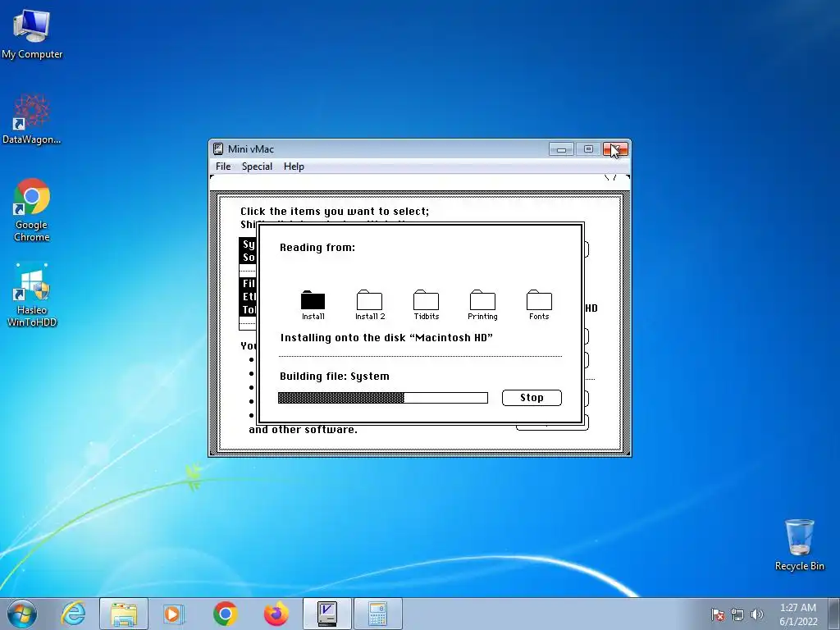Click "Click the items you want to select" text
The image size is (840, 630).
(x=335, y=211)
